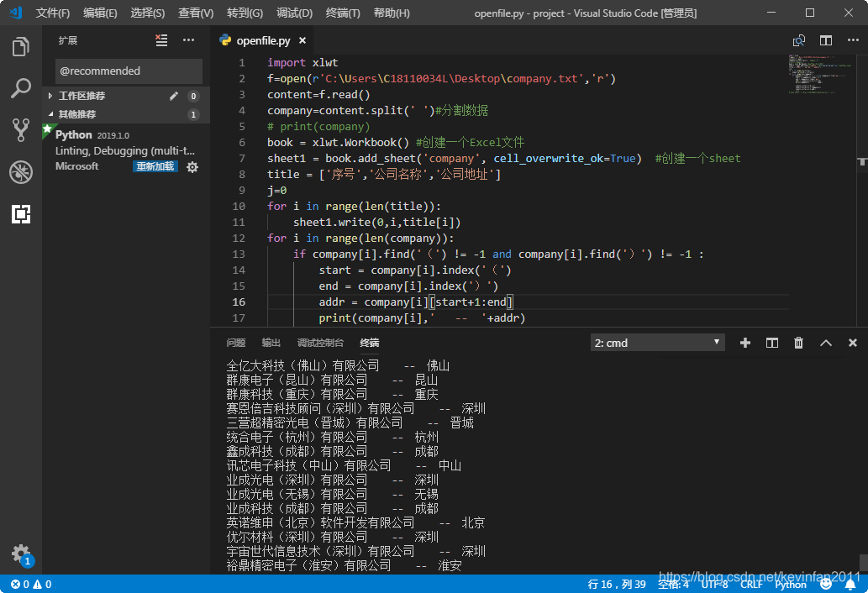Click terminal line 全亿大科技（佛山）有限公司
Image resolution: width=868 pixels, height=593 pixels.
302,365
